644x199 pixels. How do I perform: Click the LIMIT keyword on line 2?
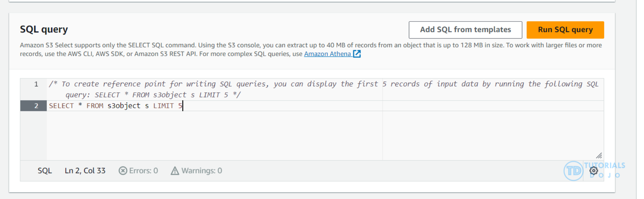(163, 106)
